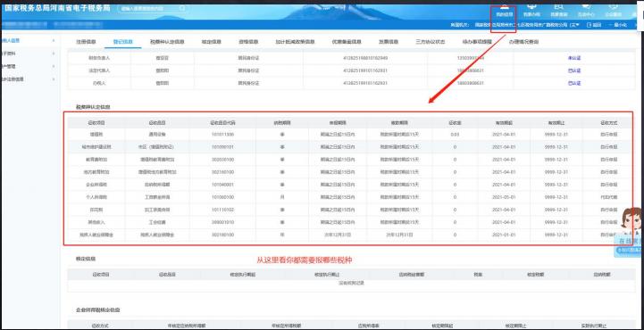Viewport: 644px width, 330px height.
Task: Click the 财务负责人 cell in the personnel table
Action: pos(98,58)
